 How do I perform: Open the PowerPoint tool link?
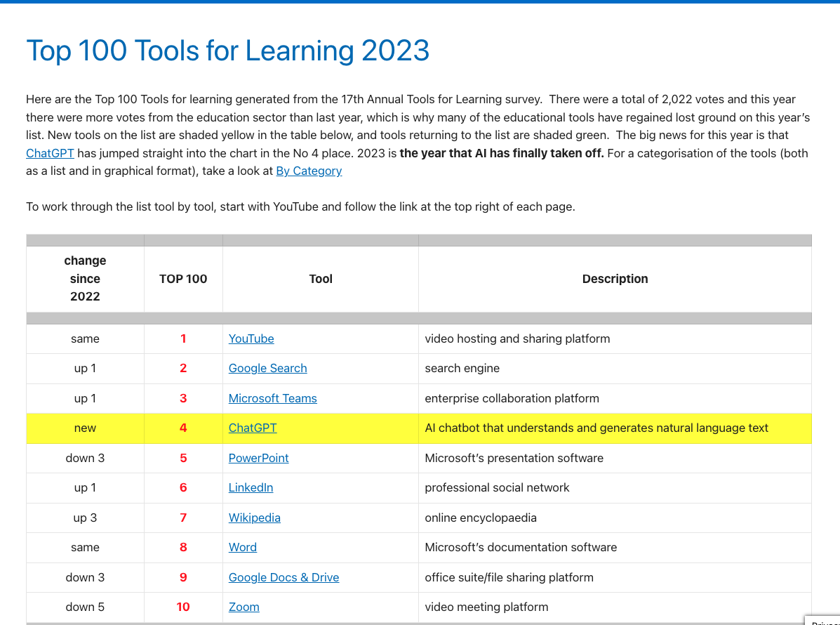[x=259, y=458]
